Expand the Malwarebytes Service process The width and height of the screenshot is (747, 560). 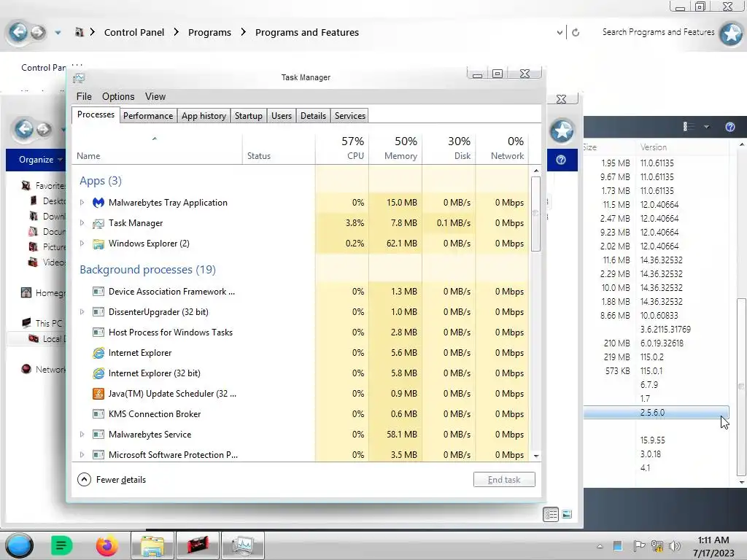(82, 435)
